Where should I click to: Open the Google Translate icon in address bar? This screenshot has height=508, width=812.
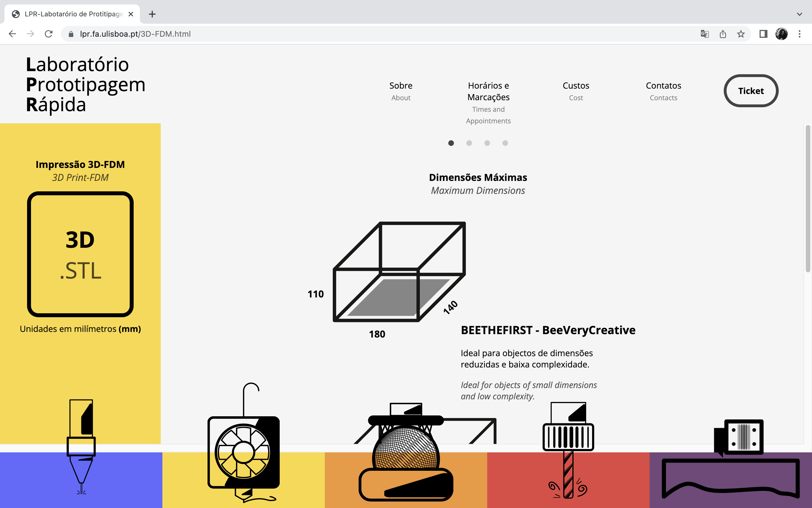point(705,34)
